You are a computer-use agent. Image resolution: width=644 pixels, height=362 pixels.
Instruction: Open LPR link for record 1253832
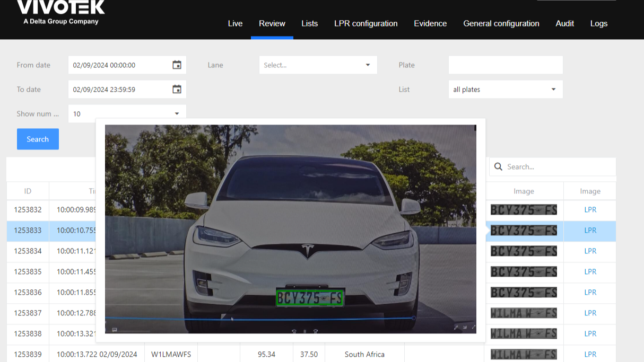pyautogui.click(x=590, y=210)
